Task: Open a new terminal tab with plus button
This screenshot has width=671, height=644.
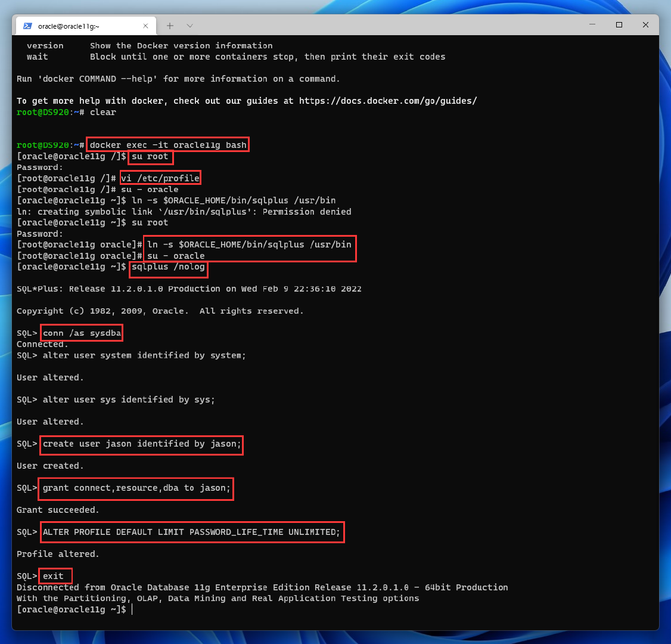Action: pyautogui.click(x=170, y=26)
